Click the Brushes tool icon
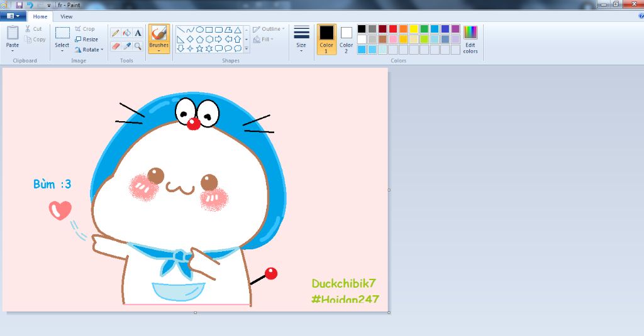This screenshot has width=644, height=336. click(x=159, y=33)
